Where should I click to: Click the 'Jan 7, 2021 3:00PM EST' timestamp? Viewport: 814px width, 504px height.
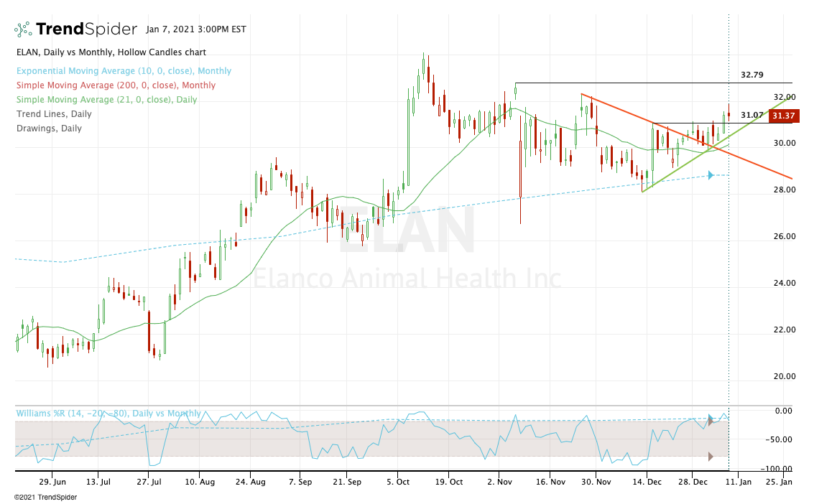196,29
